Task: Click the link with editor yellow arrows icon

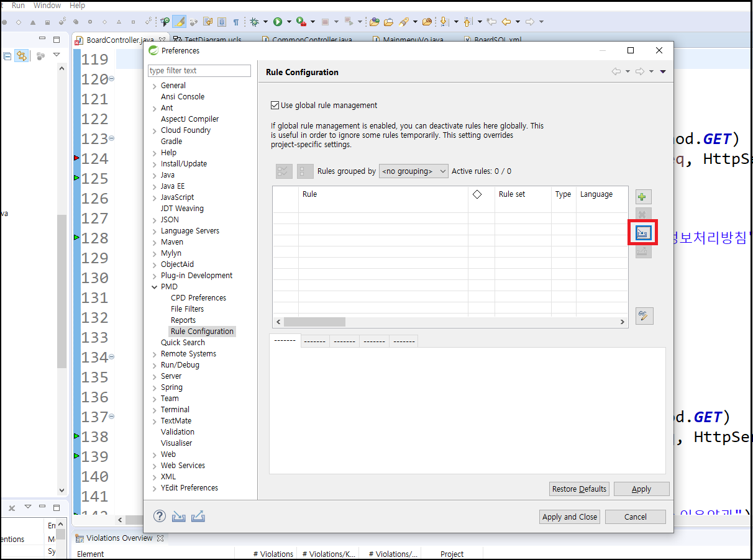Action: click(22, 56)
